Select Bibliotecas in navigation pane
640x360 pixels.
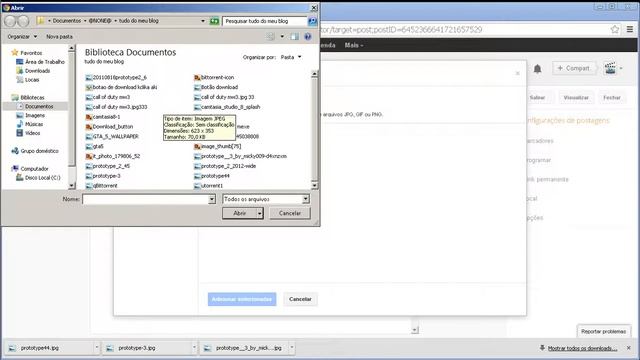coord(28,98)
